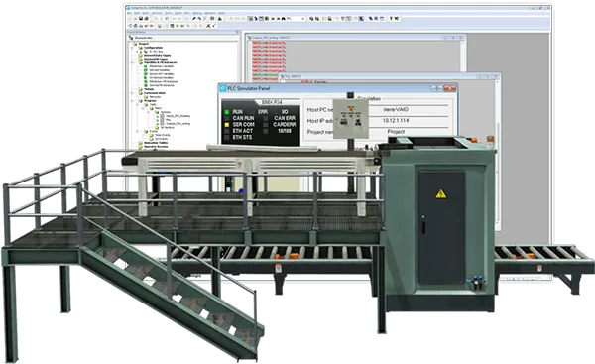The width and height of the screenshot is (595, 364).
Task: Click the PLC Simulator Panel title icon
Action: pyautogui.click(x=223, y=88)
